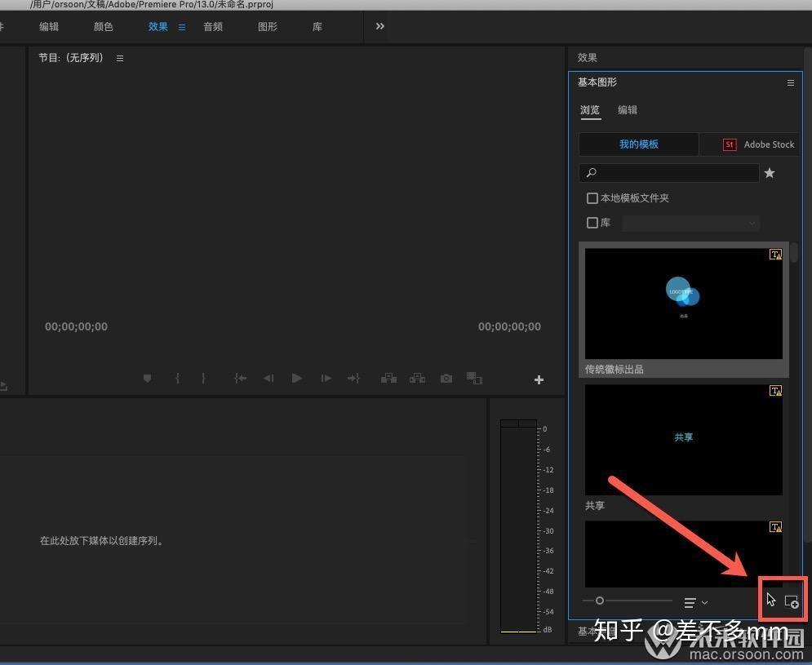812x665 pixels.
Task: Add a marker using the marker icon
Action: coord(147,378)
